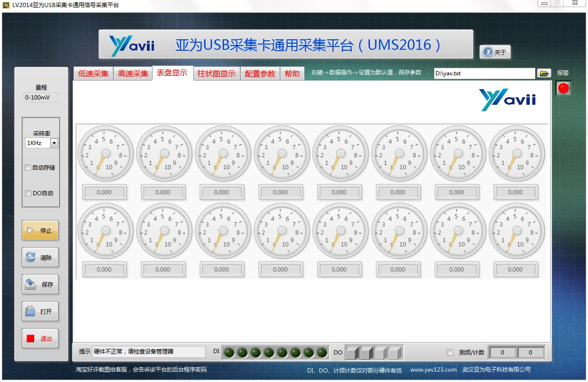588x382 pixels.
Task: Click the D:\yav.txt file path field
Action: pos(484,73)
